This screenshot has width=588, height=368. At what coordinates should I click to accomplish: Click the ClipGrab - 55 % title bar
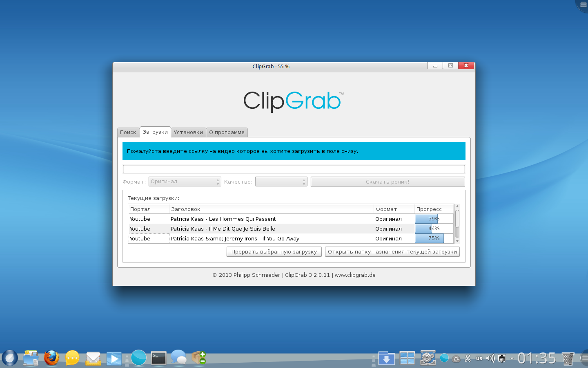(x=271, y=66)
